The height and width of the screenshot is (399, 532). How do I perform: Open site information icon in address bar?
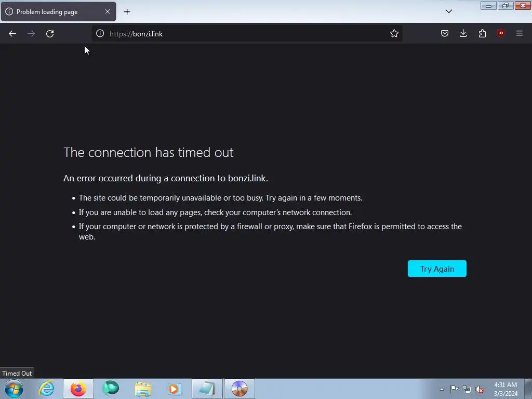100,34
